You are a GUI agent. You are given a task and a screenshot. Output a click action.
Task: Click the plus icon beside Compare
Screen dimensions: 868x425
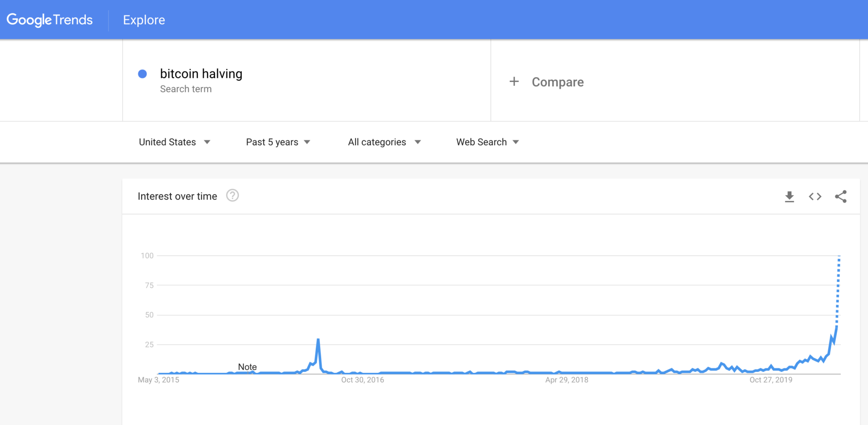[x=514, y=81]
